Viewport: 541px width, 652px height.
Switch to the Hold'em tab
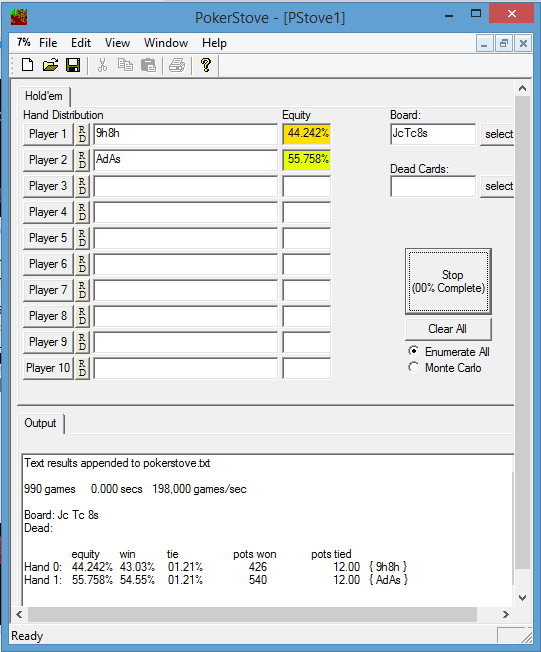(44, 96)
